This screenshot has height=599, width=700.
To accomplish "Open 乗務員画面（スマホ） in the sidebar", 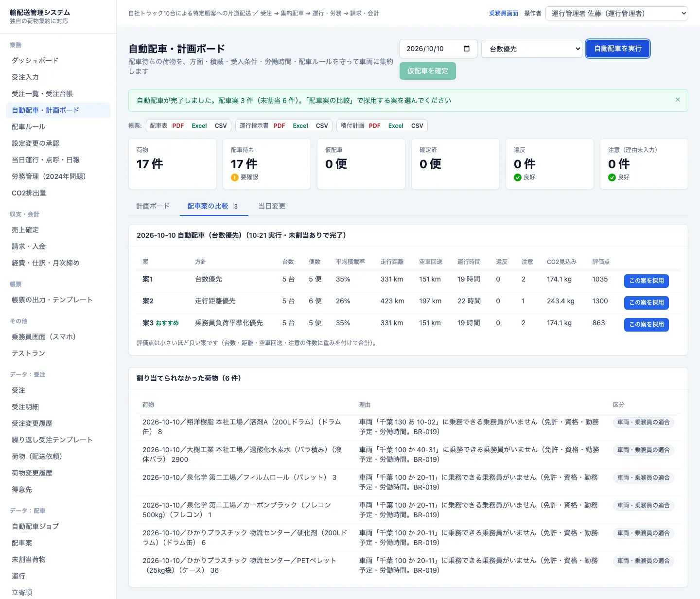I will 58,337.
